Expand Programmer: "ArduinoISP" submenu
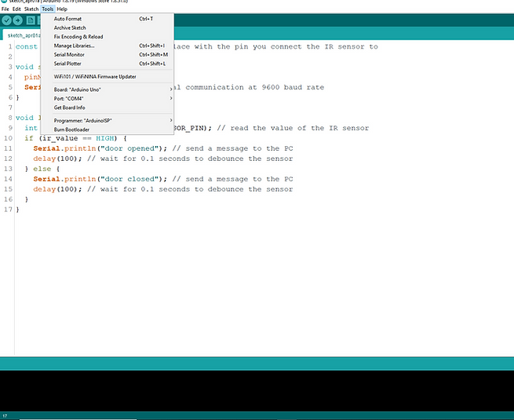 tap(108, 120)
